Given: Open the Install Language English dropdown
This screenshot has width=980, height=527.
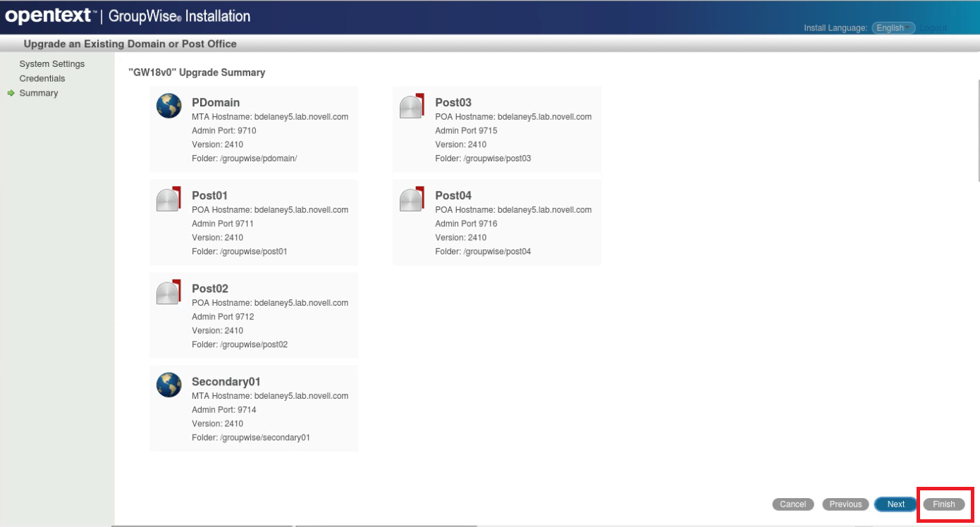Looking at the screenshot, I should click(893, 27).
